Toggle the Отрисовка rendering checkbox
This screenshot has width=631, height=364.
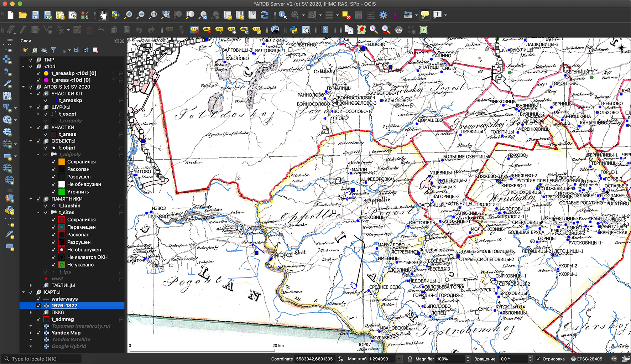click(x=538, y=359)
